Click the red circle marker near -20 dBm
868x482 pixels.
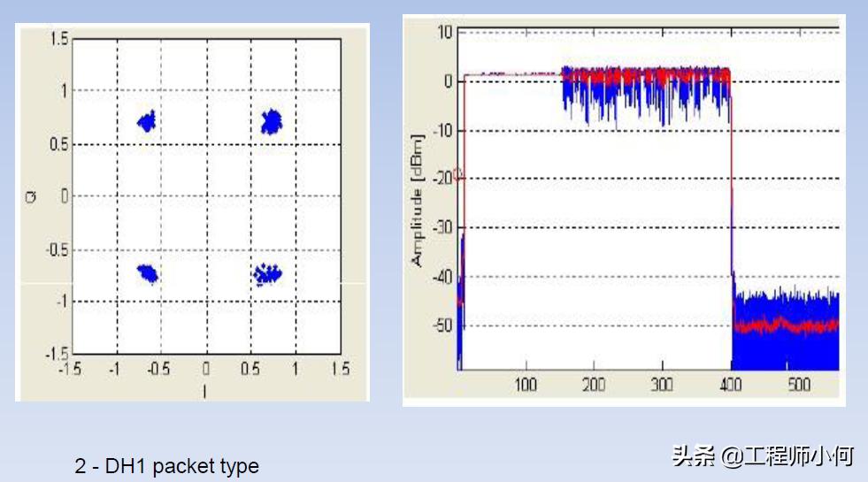pyautogui.click(x=457, y=175)
